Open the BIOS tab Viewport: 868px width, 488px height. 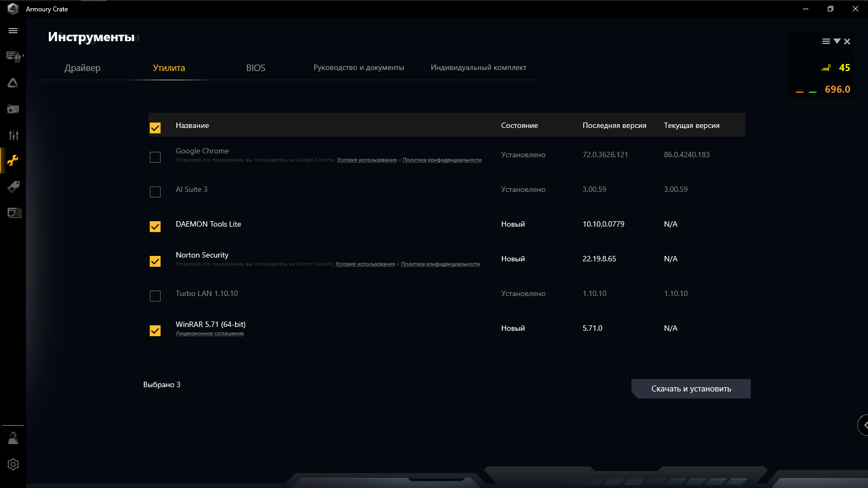coord(256,68)
